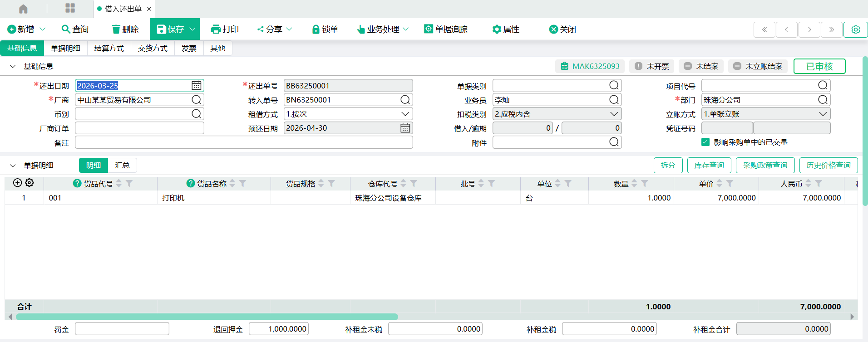Uncheck 影响采购单中的已交量 checkbox
The image size is (868, 342).
(705, 142)
